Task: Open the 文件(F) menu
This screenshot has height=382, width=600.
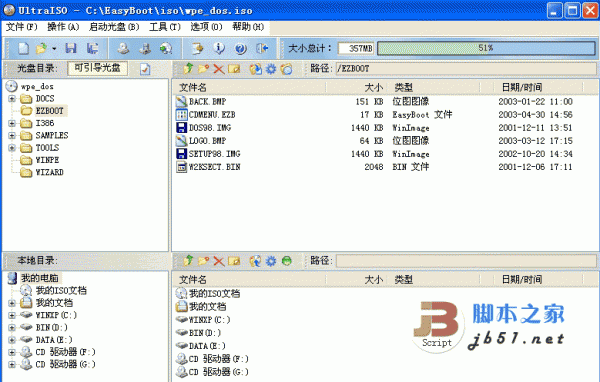Action: pos(21,27)
